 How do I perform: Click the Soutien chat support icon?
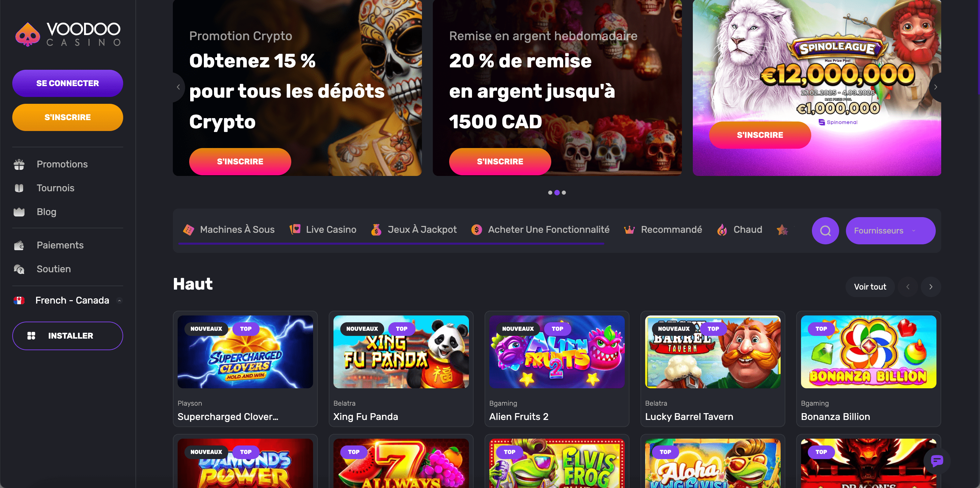pyautogui.click(x=19, y=269)
